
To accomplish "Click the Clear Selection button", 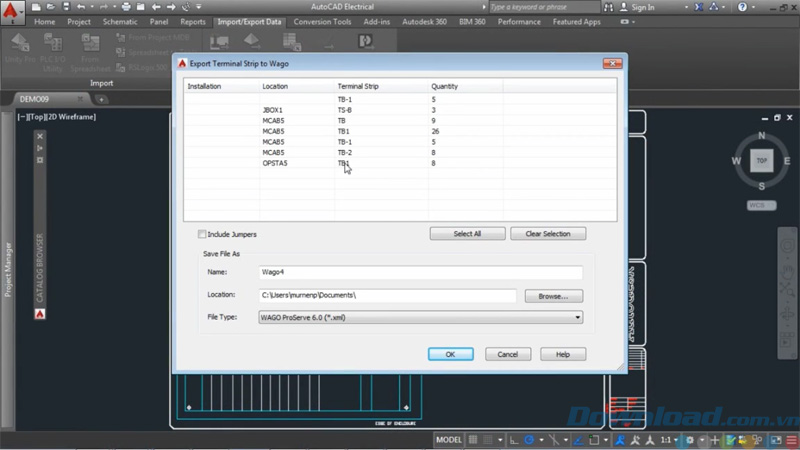I will coord(548,234).
